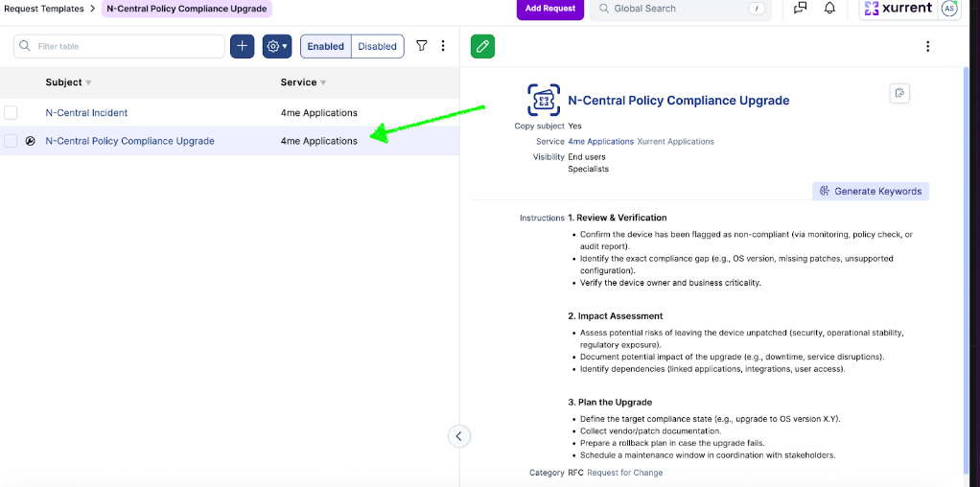This screenshot has height=487, width=980.
Task: Click the Global Search magnifier icon
Action: [x=604, y=9]
